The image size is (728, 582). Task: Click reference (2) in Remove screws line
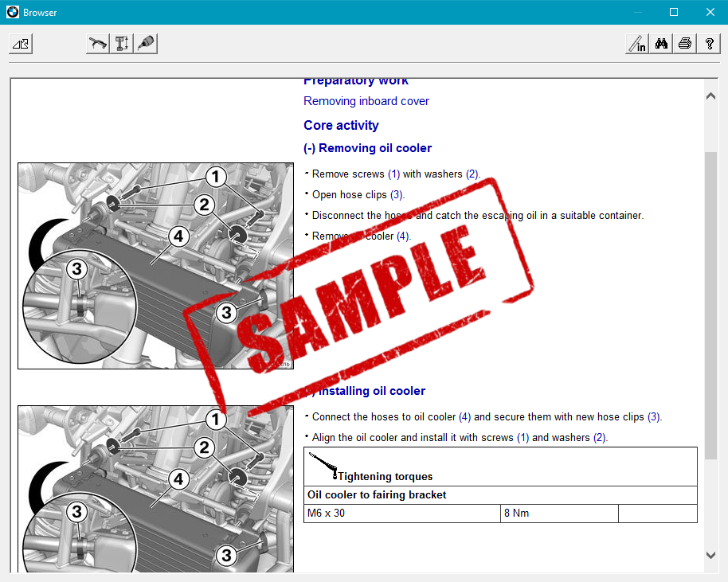tap(472, 174)
